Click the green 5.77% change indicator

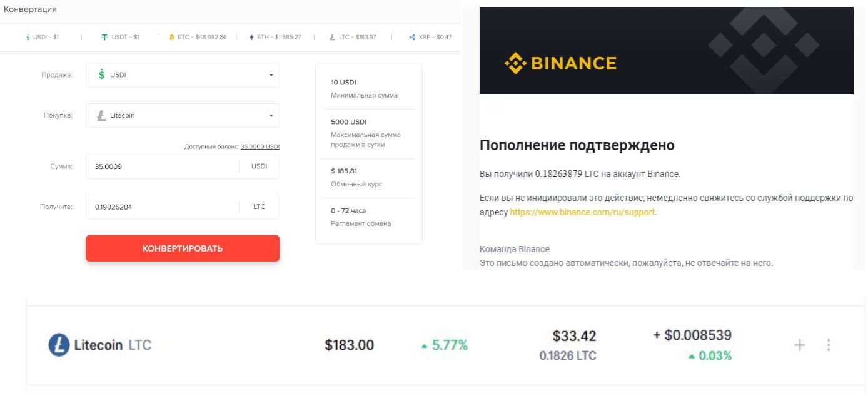click(x=445, y=345)
